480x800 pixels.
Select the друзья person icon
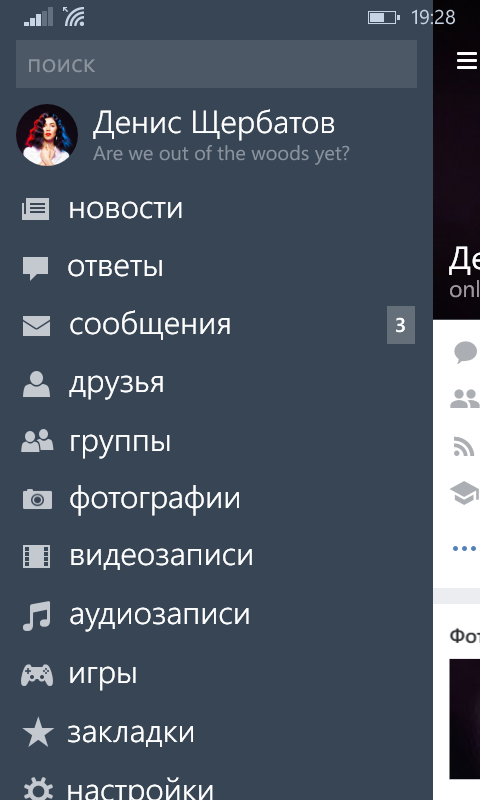[x=36, y=384]
